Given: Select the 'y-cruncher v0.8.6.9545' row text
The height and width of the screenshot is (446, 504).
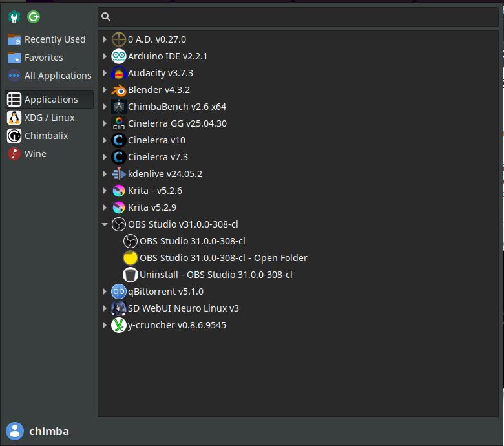Looking at the screenshot, I should (177, 325).
